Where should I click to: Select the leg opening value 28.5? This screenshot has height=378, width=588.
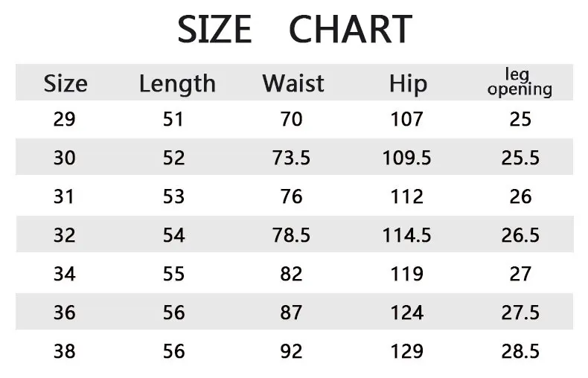[520, 351]
